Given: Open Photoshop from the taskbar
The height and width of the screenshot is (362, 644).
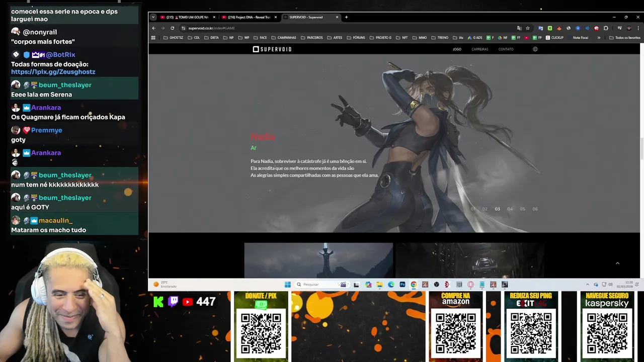Looking at the screenshot, I should pyautogui.click(x=403, y=285).
